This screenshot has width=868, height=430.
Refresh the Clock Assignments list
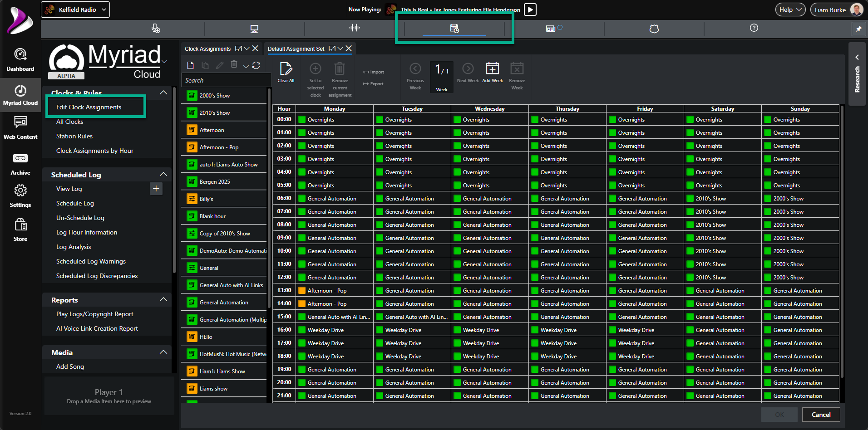click(256, 65)
